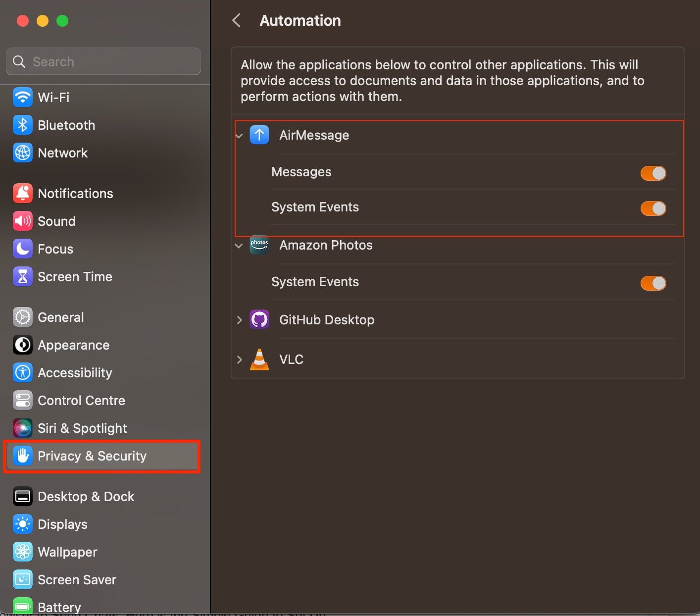The width and height of the screenshot is (700, 616).
Task: Expand the VLC chevron
Action: (x=240, y=359)
